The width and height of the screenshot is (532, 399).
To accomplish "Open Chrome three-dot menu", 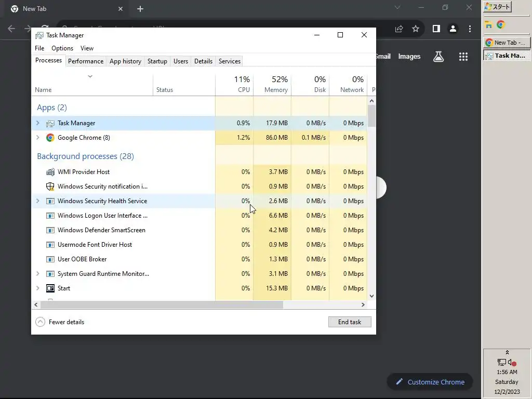I will point(470,29).
